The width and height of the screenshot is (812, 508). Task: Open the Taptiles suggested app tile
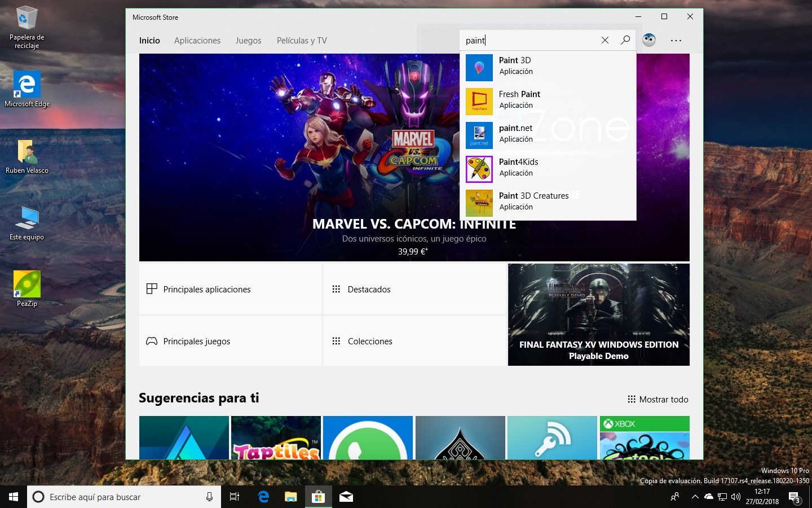(276, 437)
